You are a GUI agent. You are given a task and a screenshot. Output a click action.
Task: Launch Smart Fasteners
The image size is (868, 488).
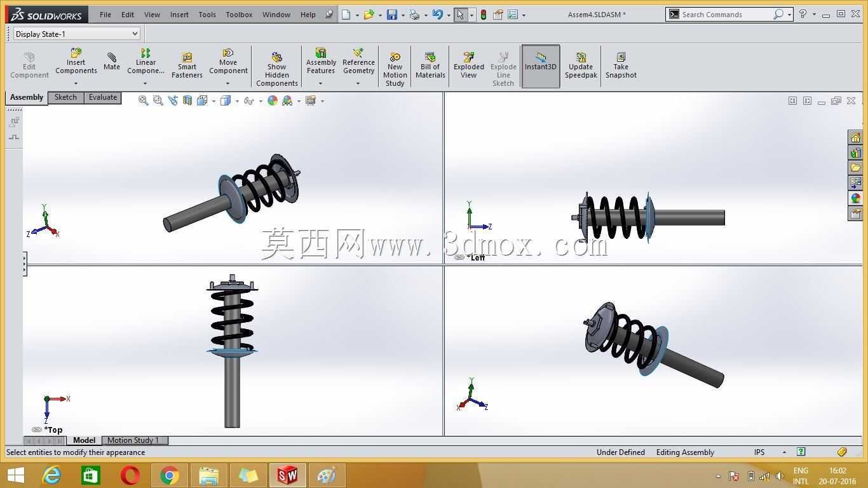click(187, 66)
